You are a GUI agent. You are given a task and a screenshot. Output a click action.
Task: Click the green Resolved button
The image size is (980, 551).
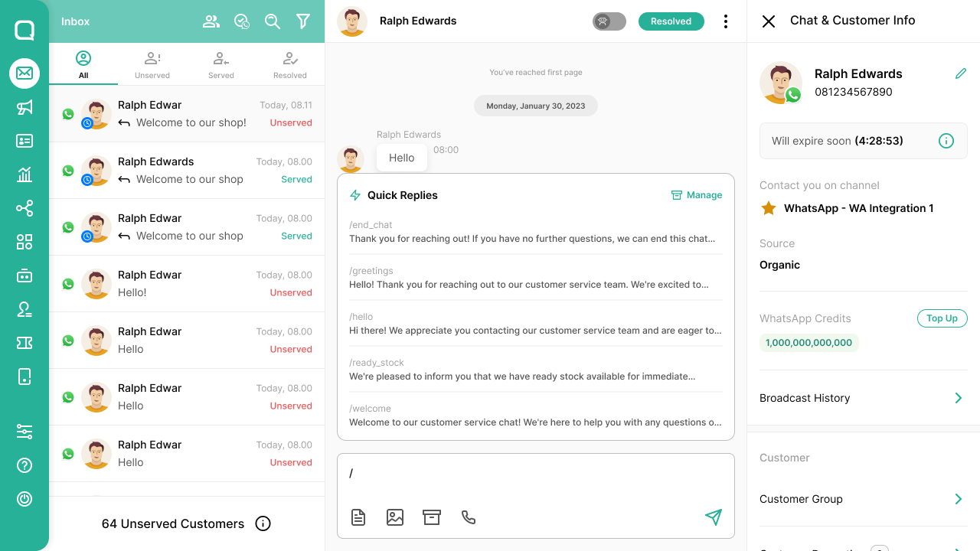tap(671, 21)
